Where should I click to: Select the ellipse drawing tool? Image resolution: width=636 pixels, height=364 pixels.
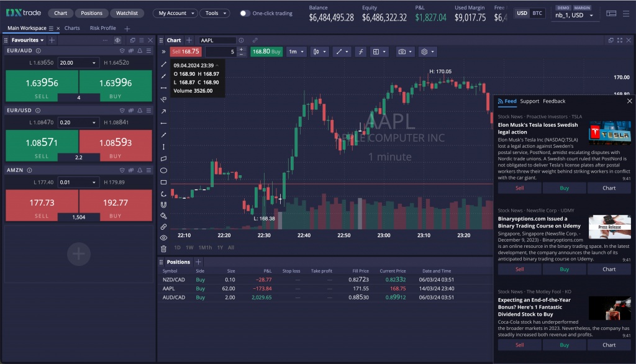(163, 170)
